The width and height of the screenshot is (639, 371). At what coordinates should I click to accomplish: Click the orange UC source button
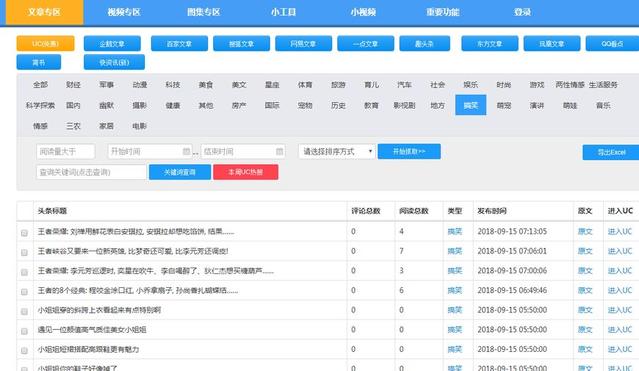tap(45, 44)
